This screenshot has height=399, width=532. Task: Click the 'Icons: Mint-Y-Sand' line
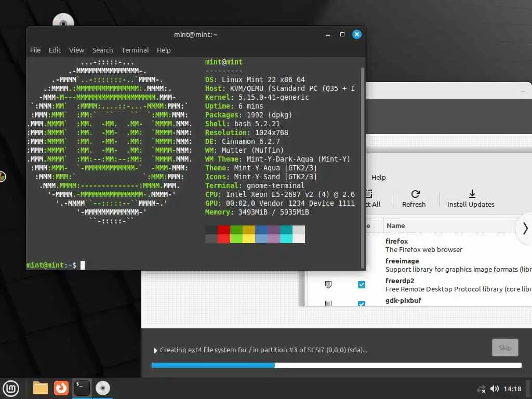pyautogui.click(x=261, y=177)
